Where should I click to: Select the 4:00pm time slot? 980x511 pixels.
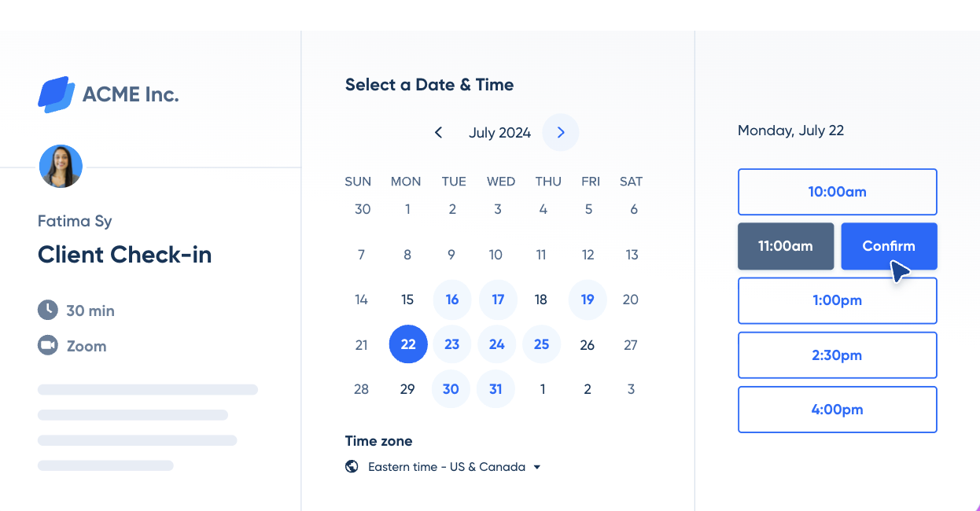point(837,409)
